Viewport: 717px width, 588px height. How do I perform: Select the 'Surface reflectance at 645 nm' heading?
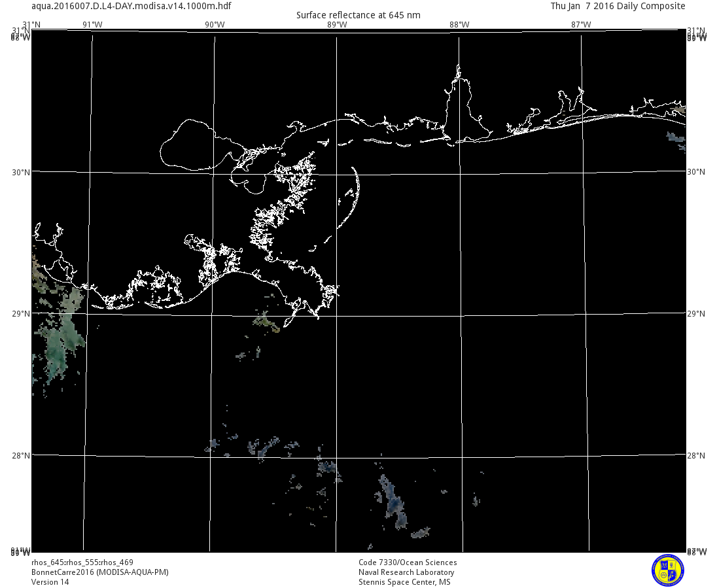pos(358,15)
